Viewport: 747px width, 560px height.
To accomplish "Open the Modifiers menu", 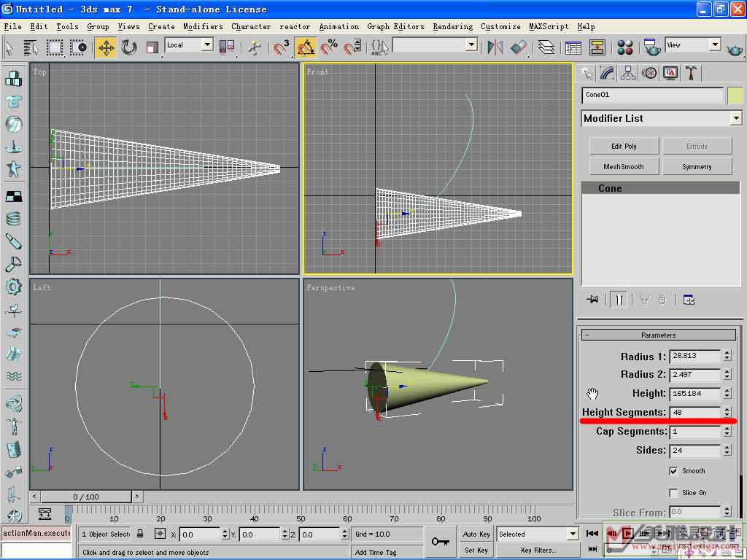I will pos(203,27).
